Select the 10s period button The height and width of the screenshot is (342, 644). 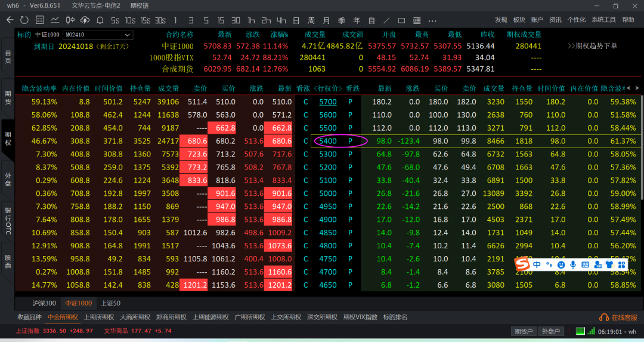point(130,20)
